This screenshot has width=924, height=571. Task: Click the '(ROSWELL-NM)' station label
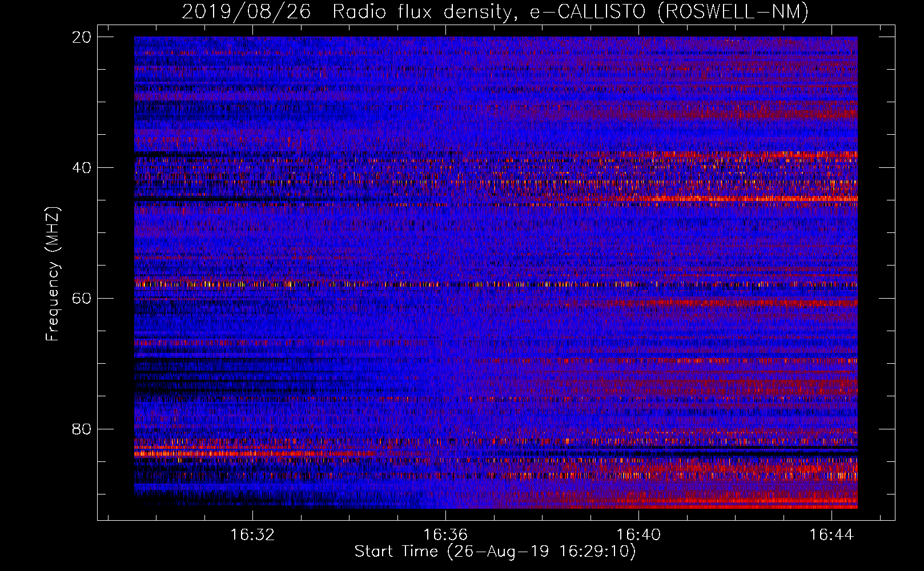tap(733, 12)
